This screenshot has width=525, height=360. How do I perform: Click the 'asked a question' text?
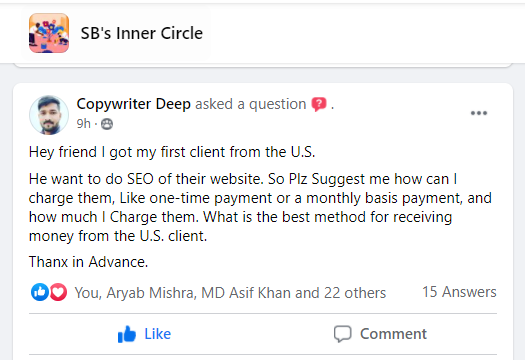[x=251, y=104]
